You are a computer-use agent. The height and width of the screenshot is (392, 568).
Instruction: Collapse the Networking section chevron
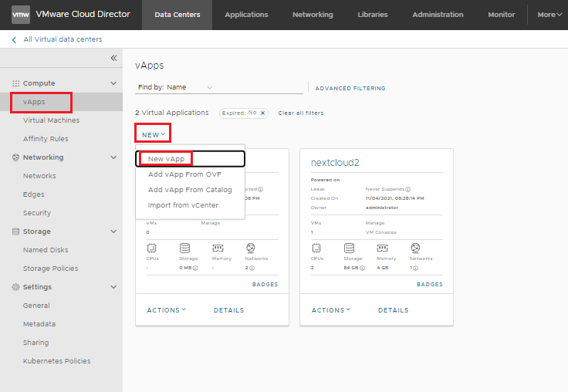(113, 157)
